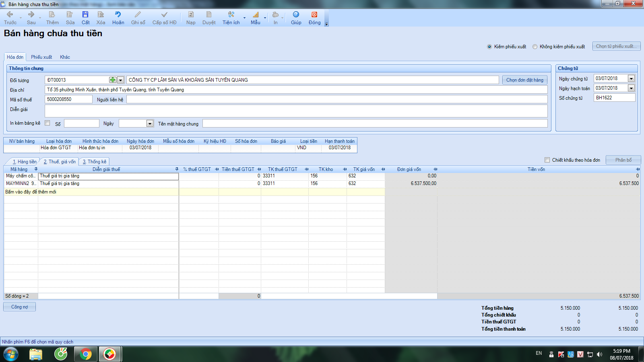Viewport: 644px width, 362px height.
Task: Switch to the Khác tab
Action: tap(65, 57)
